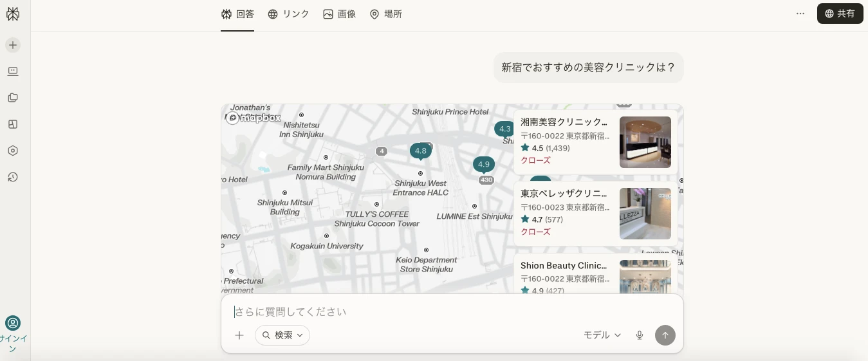Open the Perplexity logo home icon
This screenshot has width=868, height=361.
pos(13,14)
